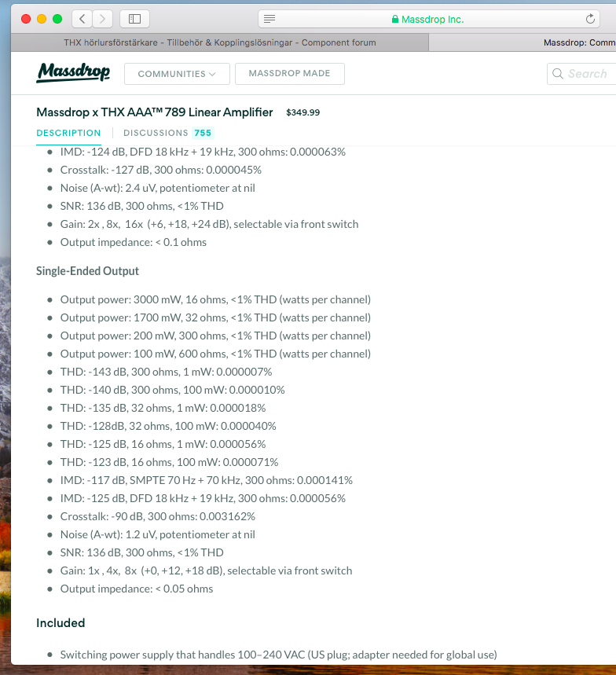Go back with Safari's back arrow
Screen dimensions: 616x675
[82, 19]
